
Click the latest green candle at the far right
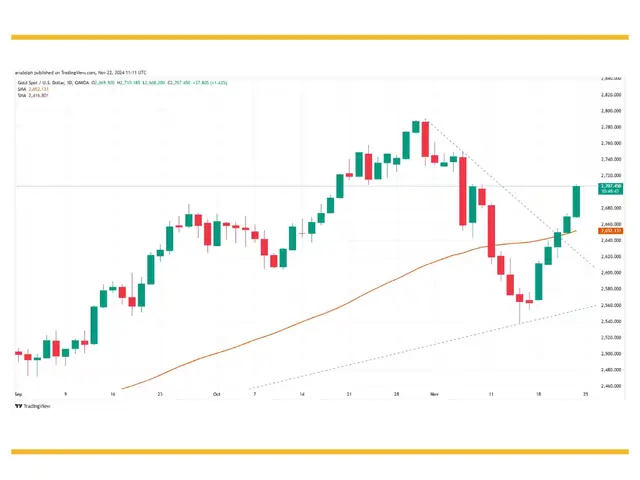[x=576, y=202]
